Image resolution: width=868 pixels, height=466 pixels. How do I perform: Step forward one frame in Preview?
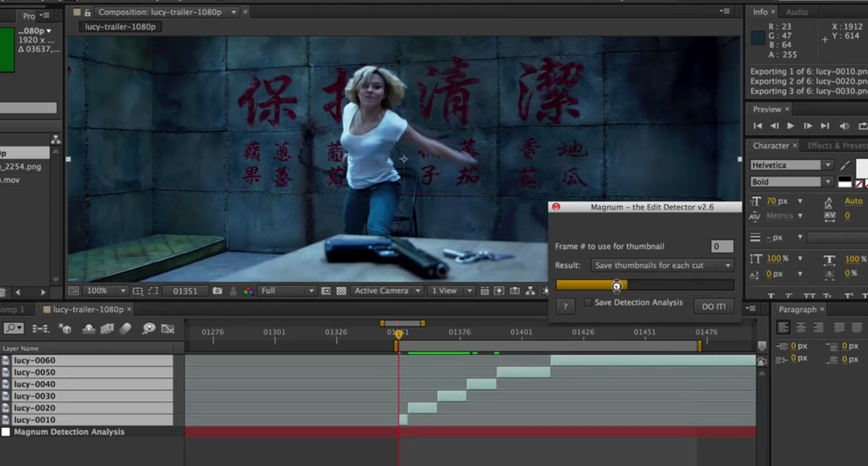[808, 126]
